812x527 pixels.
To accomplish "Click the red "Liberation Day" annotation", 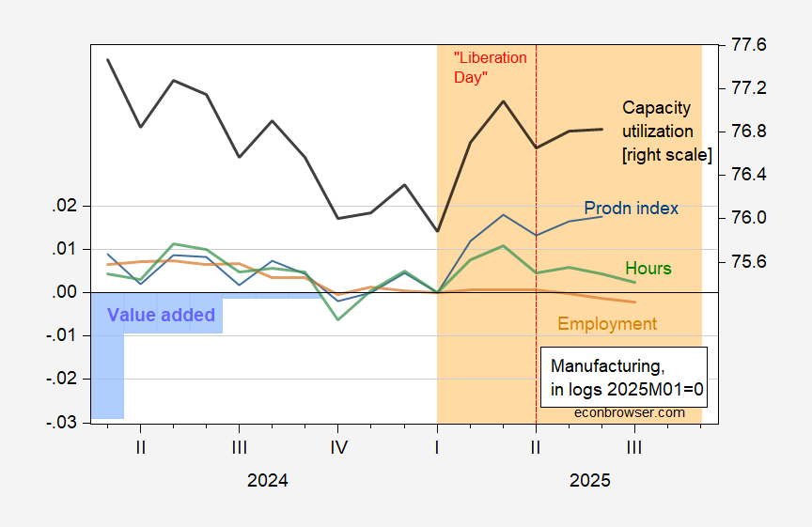I will pyautogui.click(x=490, y=68).
